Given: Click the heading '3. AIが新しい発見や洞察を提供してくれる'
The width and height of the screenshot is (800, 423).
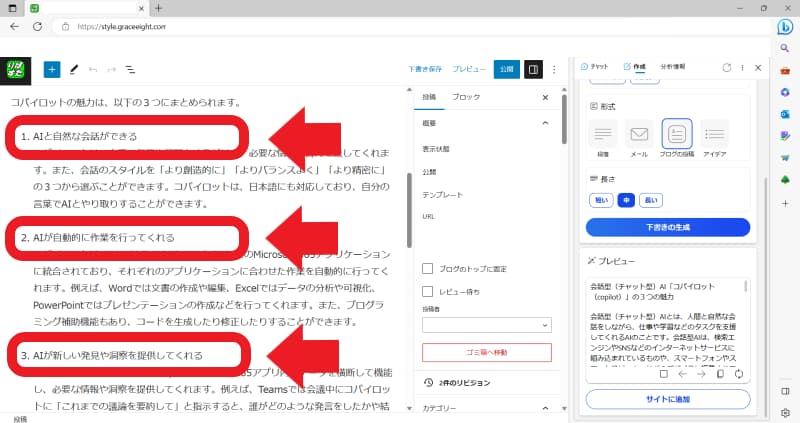Looking at the screenshot, I should [x=112, y=356].
